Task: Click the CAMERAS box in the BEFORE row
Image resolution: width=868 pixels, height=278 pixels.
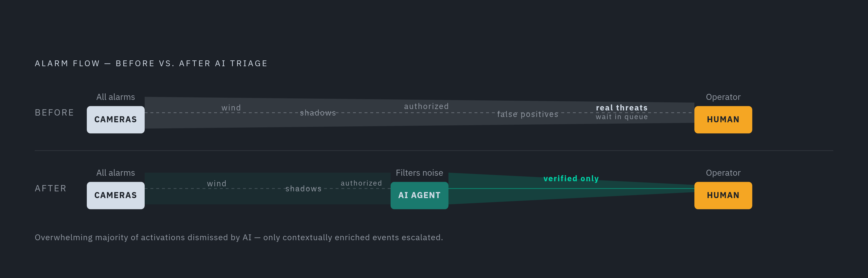Action: pos(115,119)
